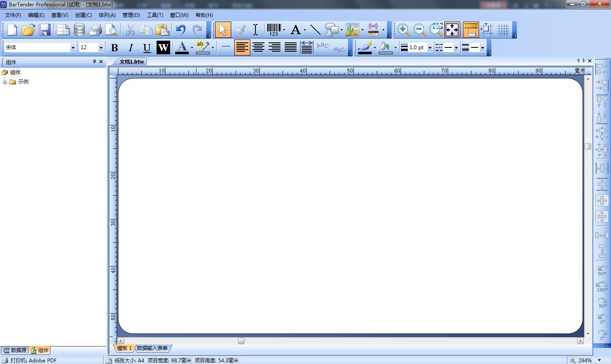The width and height of the screenshot is (611, 364).
Task: Open font color dropdown arrow
Action: (x=192, y=47)
